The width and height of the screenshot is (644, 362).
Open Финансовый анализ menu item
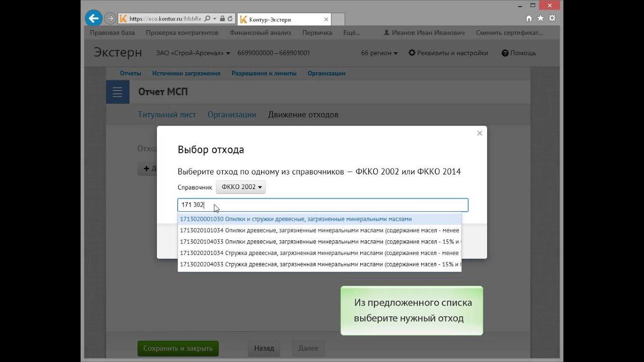coord(261,33)
